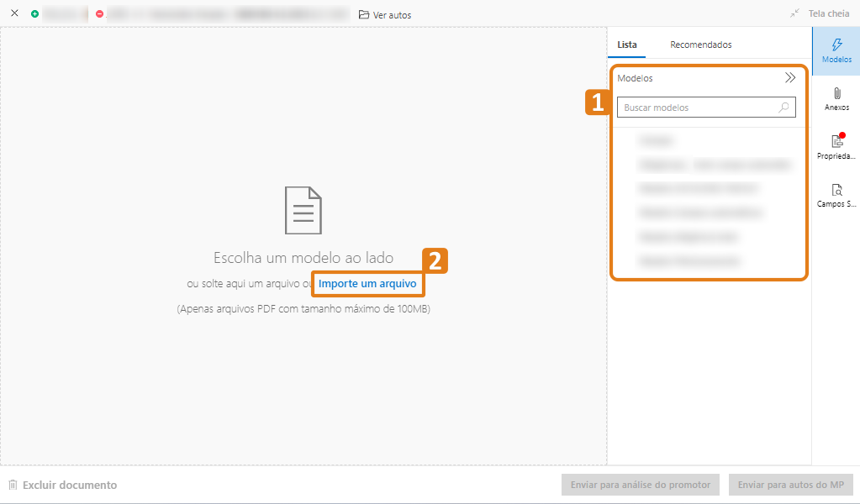Image resolution: width=860 pixels, height=504 pixels.
Task: Open the Campos search-document panel
Action: (x=836, y=194)
